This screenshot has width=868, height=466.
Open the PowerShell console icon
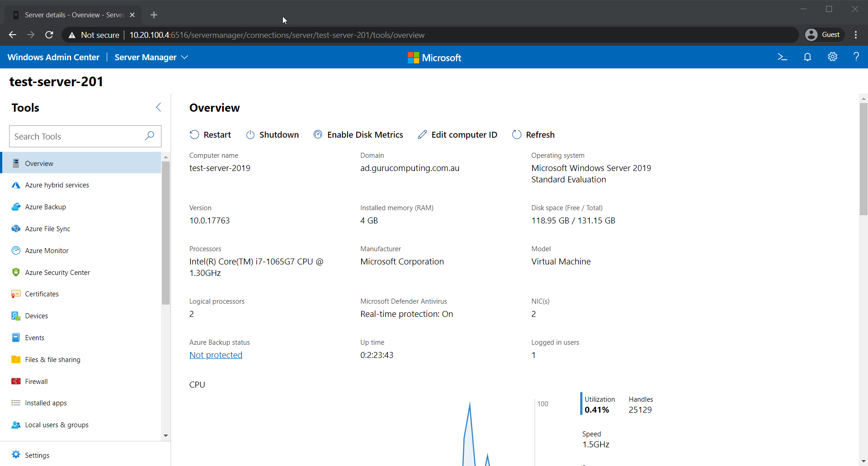coord(782,57)
